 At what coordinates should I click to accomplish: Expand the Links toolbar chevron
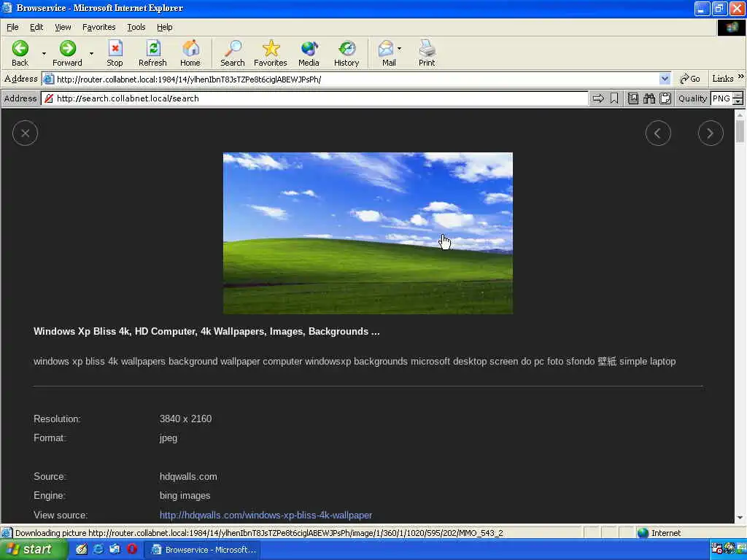[741, 76]
